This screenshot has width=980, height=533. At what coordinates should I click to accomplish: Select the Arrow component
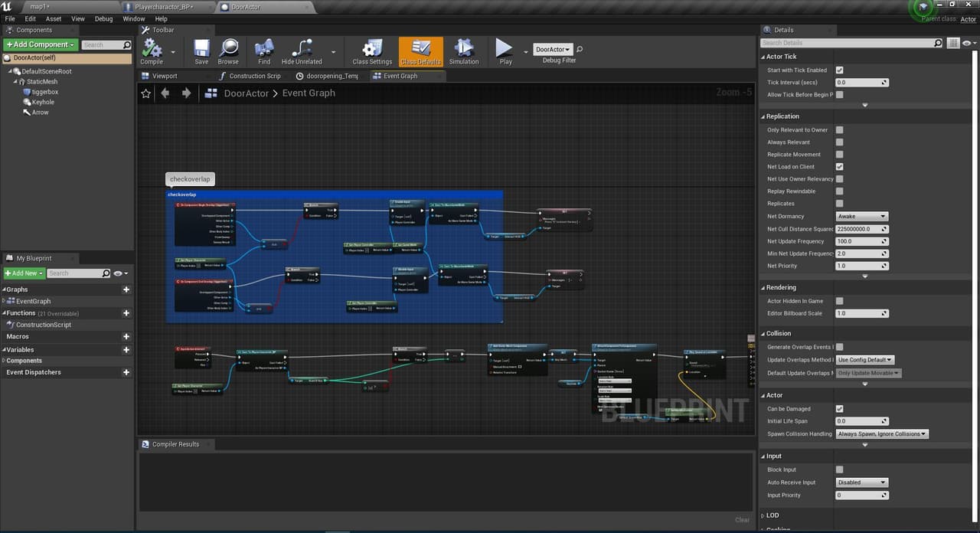[x=40, y=112]
